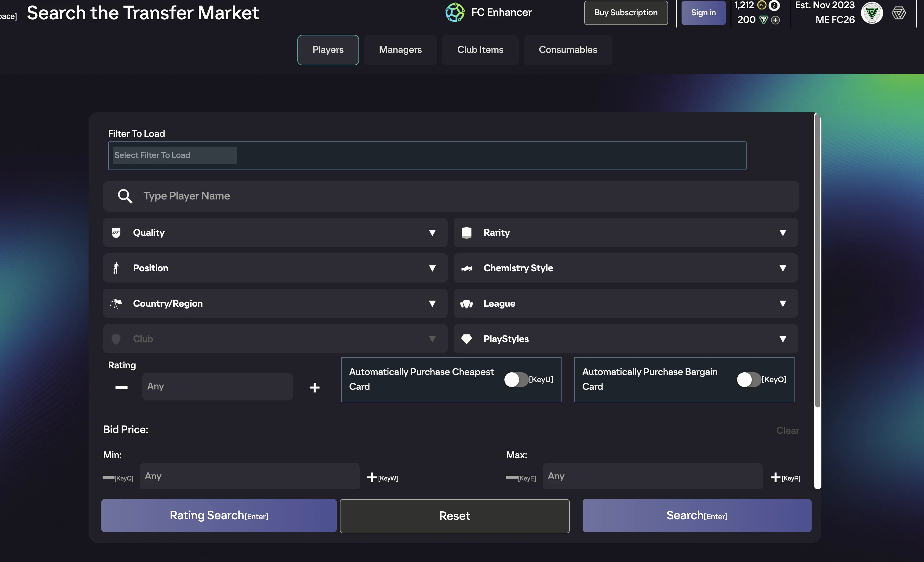Increase rating with the plus icon
Viewport: 924px width, 562px height.
[314, 388]
